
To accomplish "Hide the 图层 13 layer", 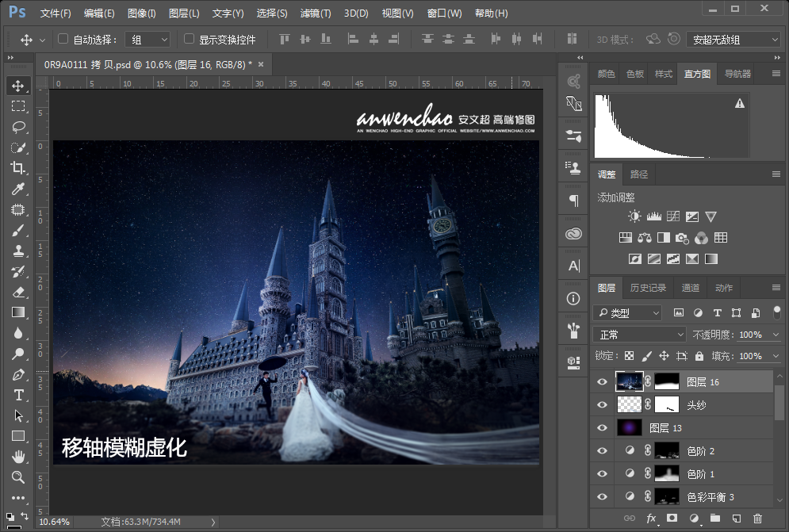I will click(x=602, y=428).
